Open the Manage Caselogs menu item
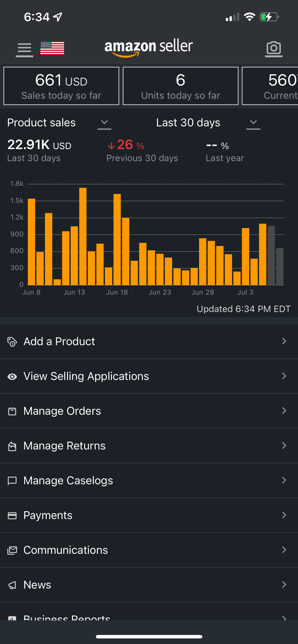 pyautogui.click(x=68, y=481)
